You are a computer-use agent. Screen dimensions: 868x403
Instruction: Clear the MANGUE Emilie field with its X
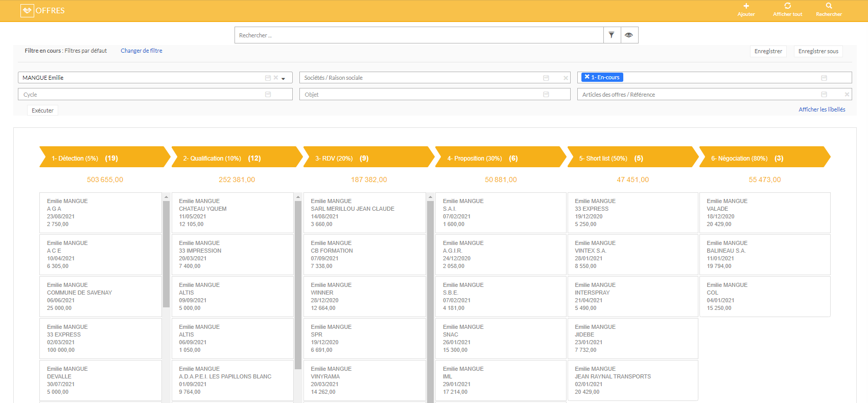[x=276, y=78]
